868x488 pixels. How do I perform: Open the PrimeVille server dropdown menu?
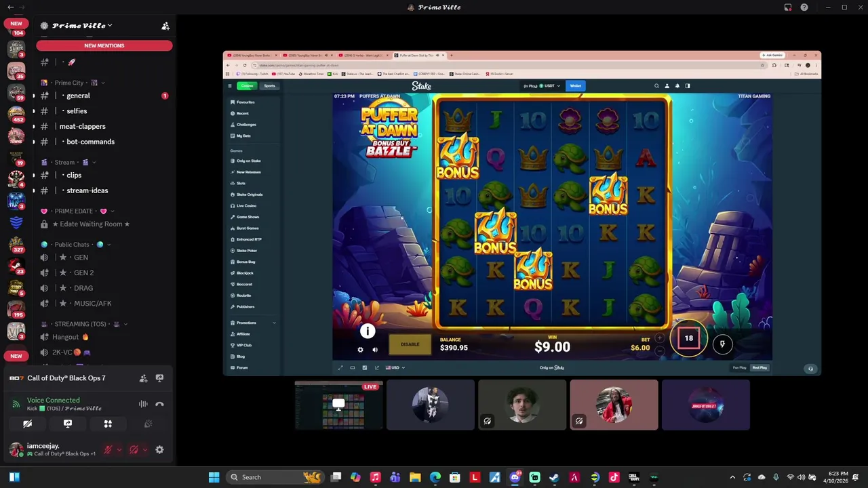82,26
